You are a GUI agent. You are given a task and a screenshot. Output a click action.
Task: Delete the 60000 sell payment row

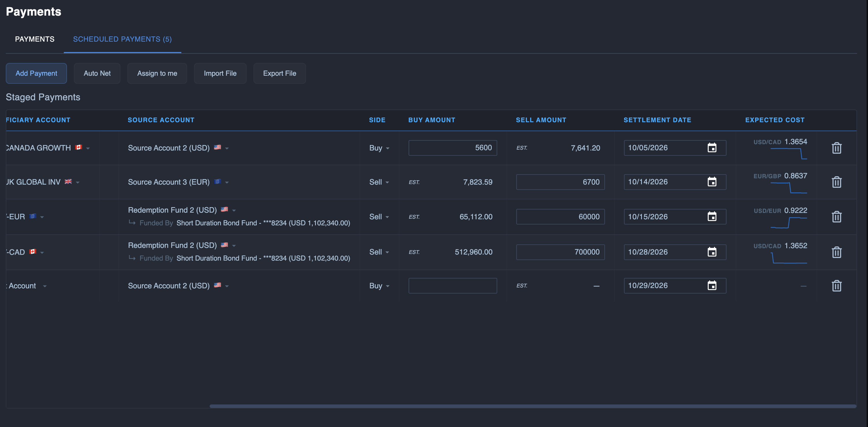[836, 217]
